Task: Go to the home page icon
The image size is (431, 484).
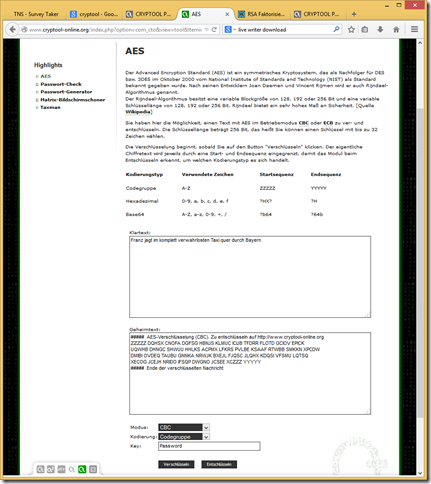Action: (396, 30)
